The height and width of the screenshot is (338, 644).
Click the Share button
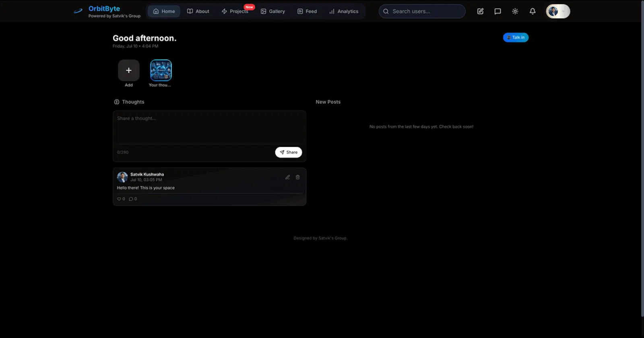[x=289, y=152]
